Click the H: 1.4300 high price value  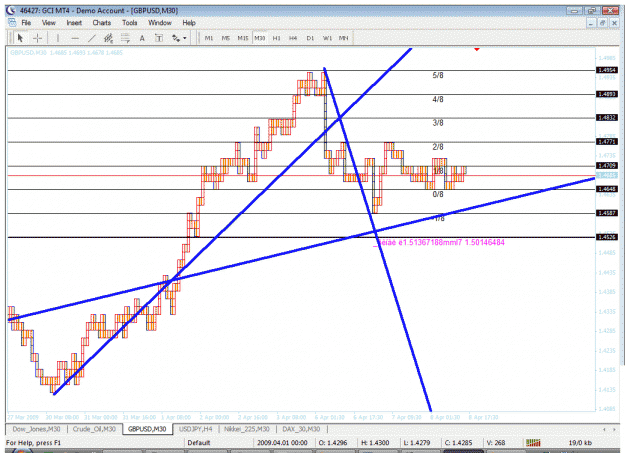click(x=375, y=443)
